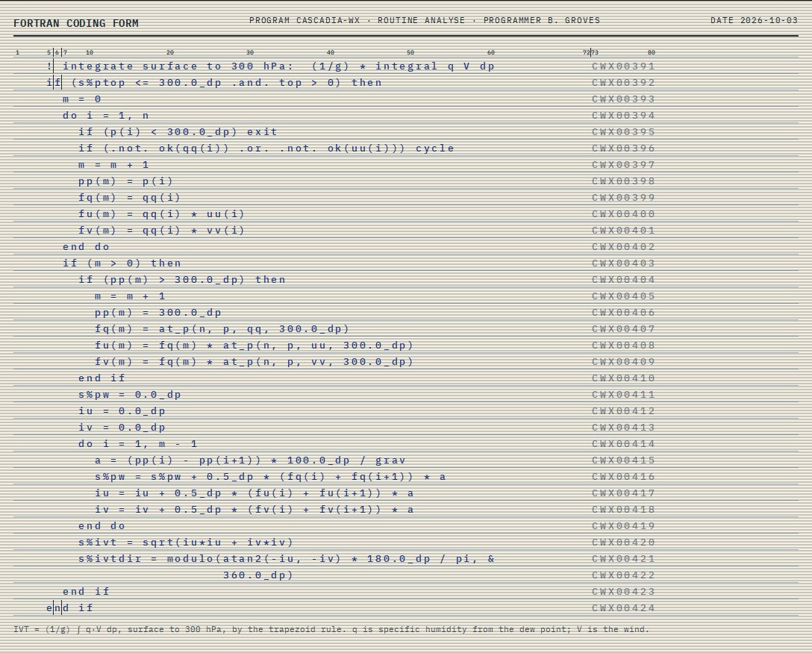Select the line 'm = 0'
Viewport: 812px width, 653px height.
(x=82, y=99)
